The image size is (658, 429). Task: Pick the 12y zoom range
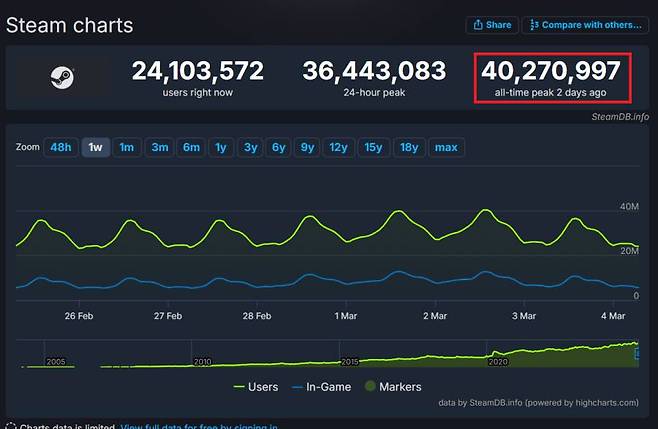(339, 147)
